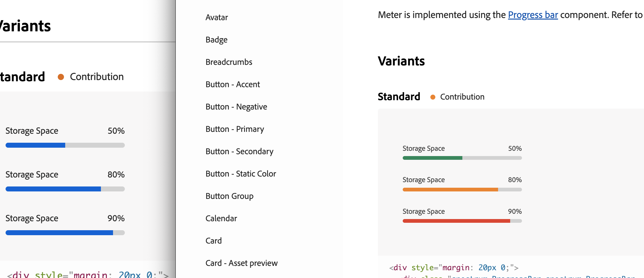Click the Contribution label in the right pane
This screenshot has height=278, width=644.
[x=462, y=97]
